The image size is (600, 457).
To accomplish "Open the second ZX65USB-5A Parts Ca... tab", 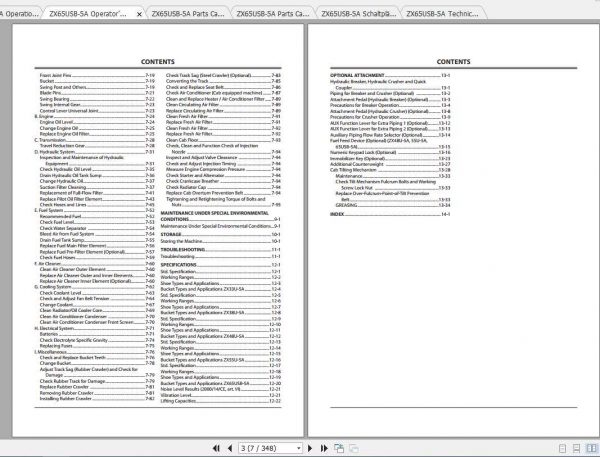I will (273, 14).
